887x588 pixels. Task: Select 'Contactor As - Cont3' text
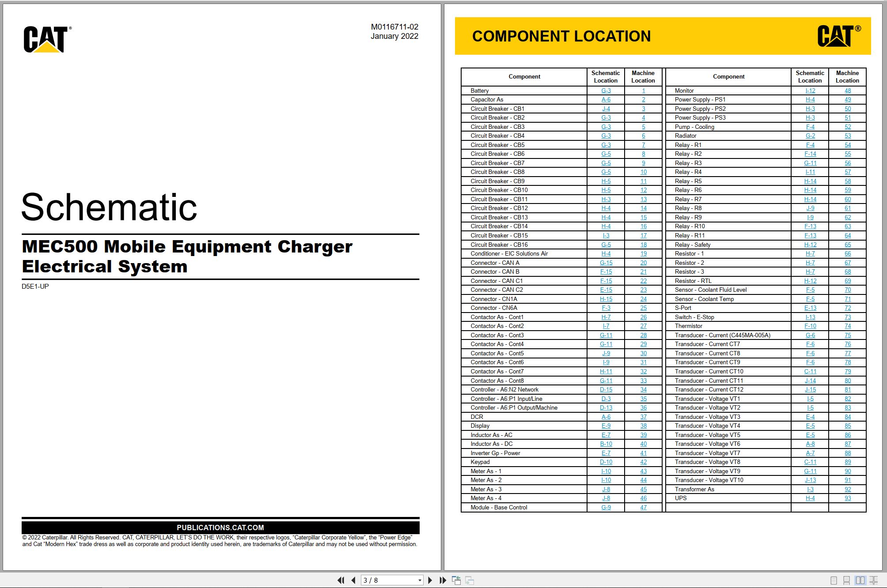tap(497, 335)
